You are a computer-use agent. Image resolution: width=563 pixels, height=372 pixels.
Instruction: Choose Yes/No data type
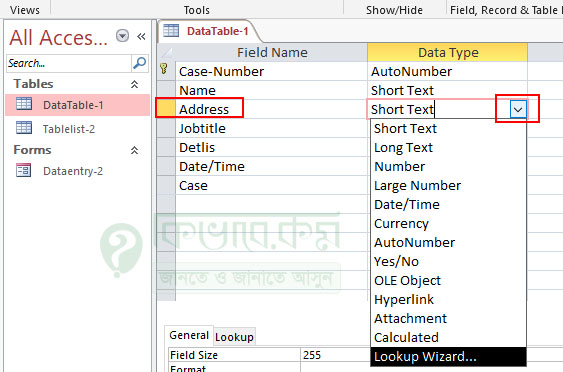[x=448, y=261]
